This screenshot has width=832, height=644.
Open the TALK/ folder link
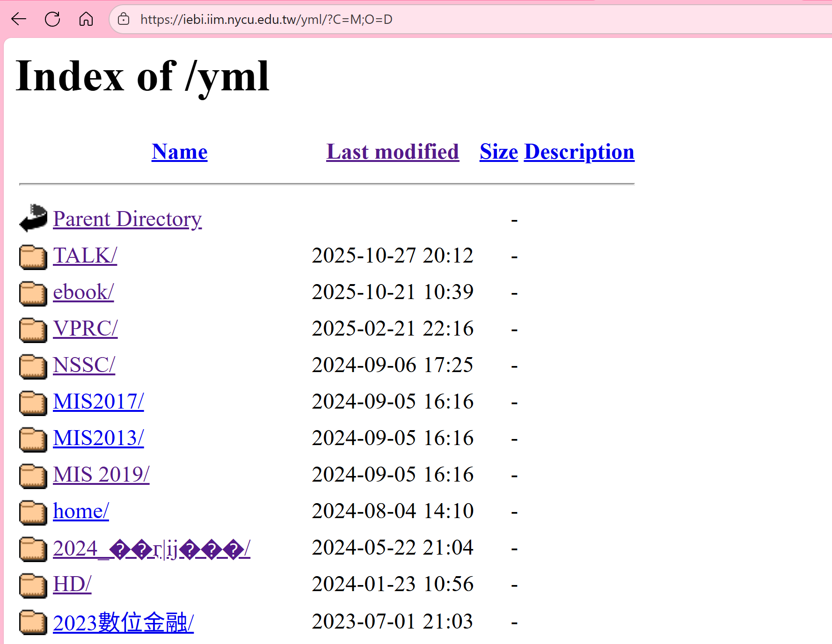tap(85, 256)
